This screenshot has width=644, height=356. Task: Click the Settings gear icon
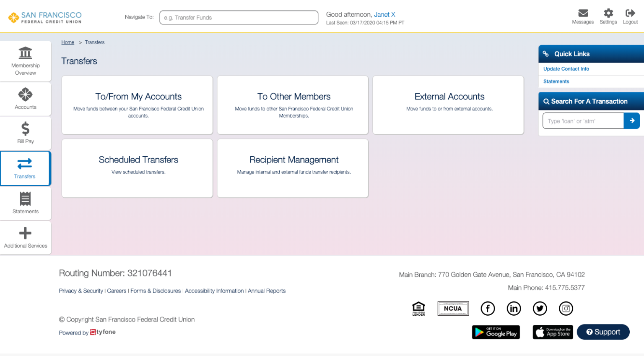pos(608,14)
